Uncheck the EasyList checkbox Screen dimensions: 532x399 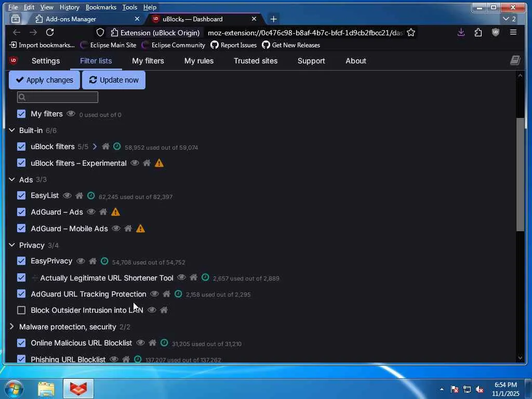pyautogui.click(x=21, y=195)
